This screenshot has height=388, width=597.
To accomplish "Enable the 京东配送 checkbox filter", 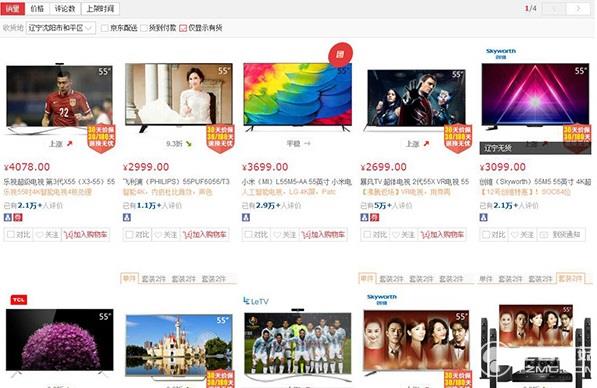I will click(104, 28).
